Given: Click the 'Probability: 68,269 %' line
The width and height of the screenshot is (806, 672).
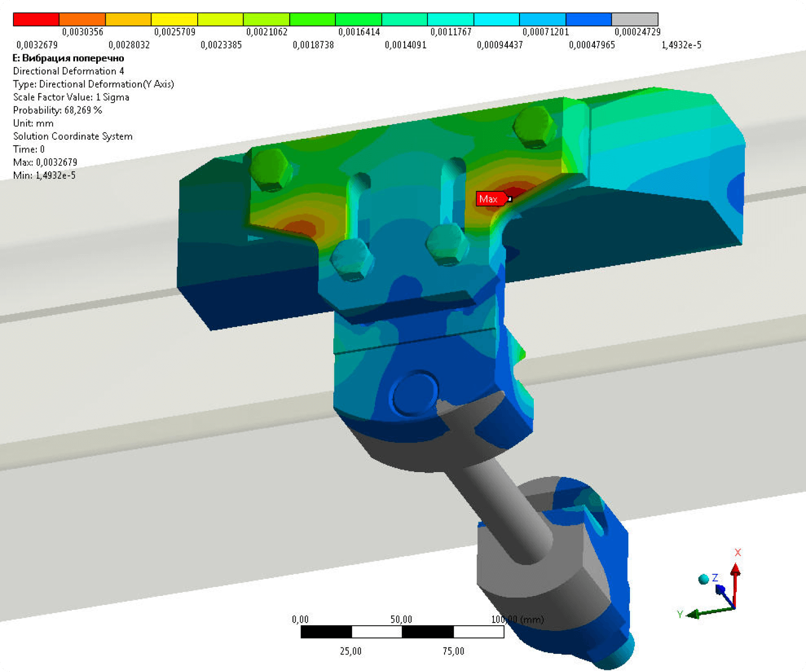Looking at the screenshot, I should (57, 110).
